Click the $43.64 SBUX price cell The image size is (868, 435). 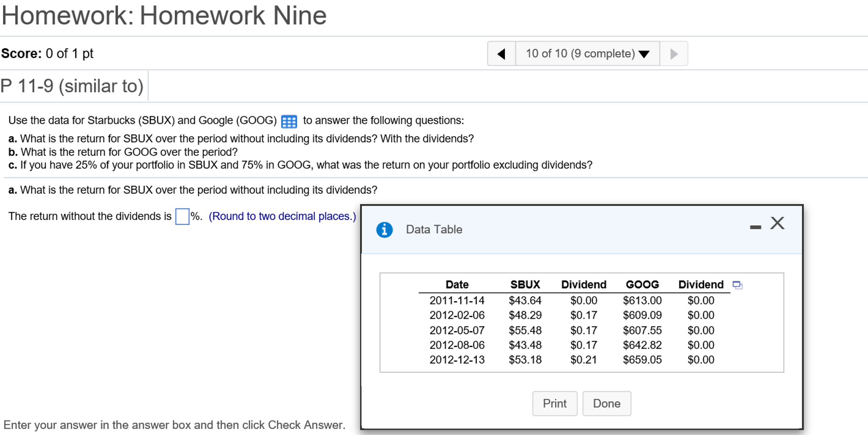(x=525, y=301)
